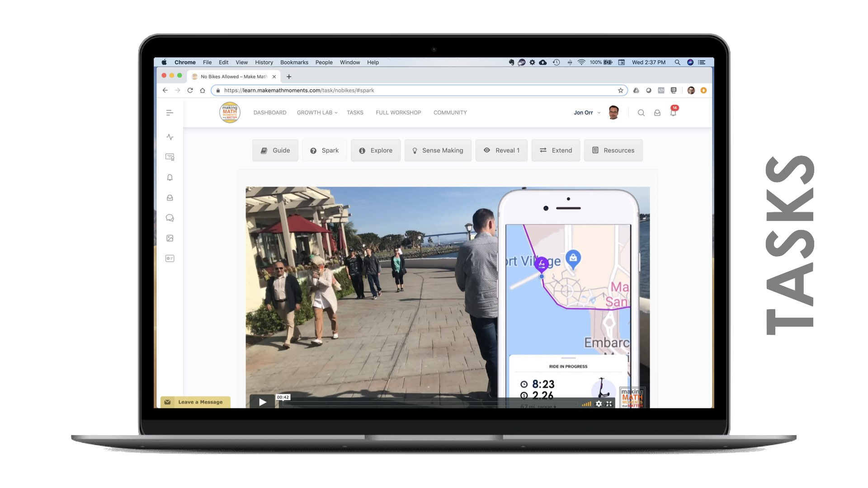Click the activity pulse icon in the left sidebar

pos(170,137)
